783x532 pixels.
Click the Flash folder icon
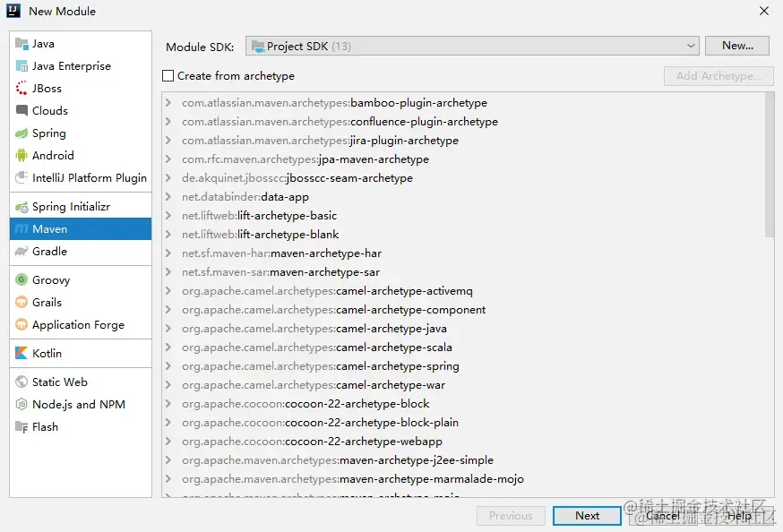point(22,426)
